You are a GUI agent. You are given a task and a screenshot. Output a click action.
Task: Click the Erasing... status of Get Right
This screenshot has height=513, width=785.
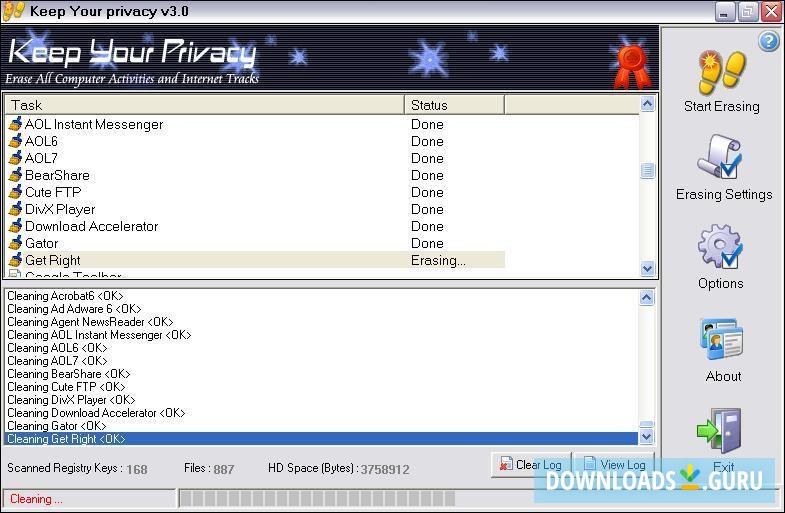click(438, 260)
